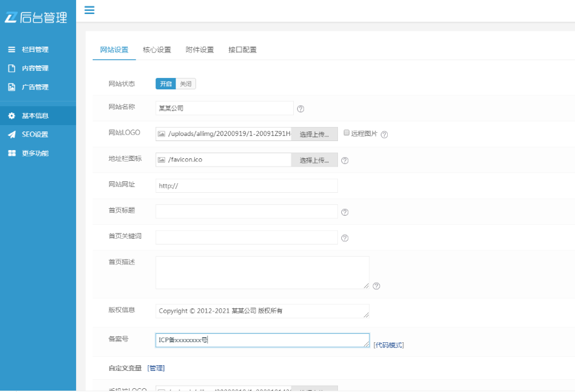Open the 代码模式 link
This screenshot has width=575, height=392.
click(x=388, y=345)
